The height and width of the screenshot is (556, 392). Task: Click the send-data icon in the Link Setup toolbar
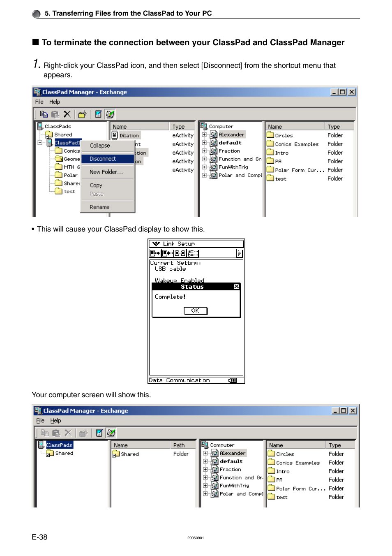[x=155, y=253]
